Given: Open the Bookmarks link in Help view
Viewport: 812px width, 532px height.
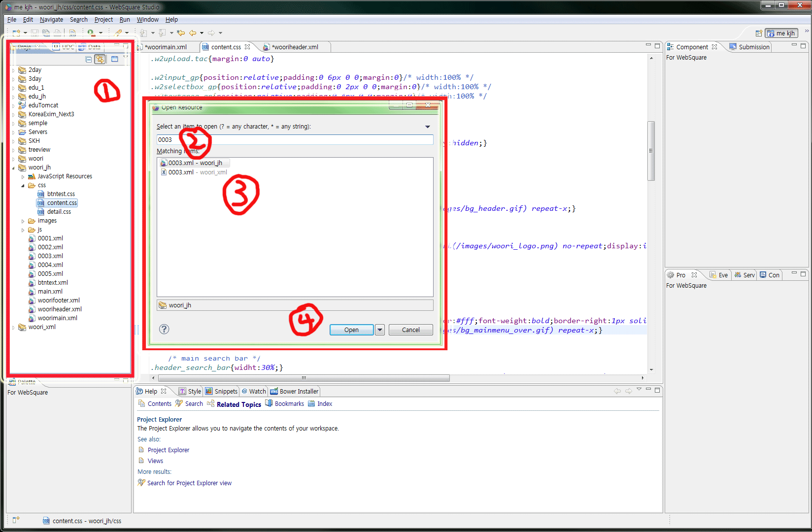Looking at the screenshot, I should [284, 404].
